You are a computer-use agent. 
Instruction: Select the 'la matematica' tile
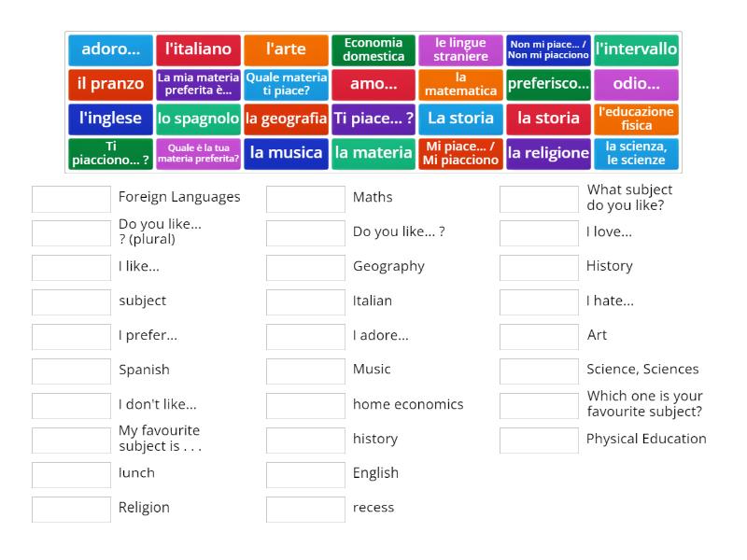click(460, 84)
